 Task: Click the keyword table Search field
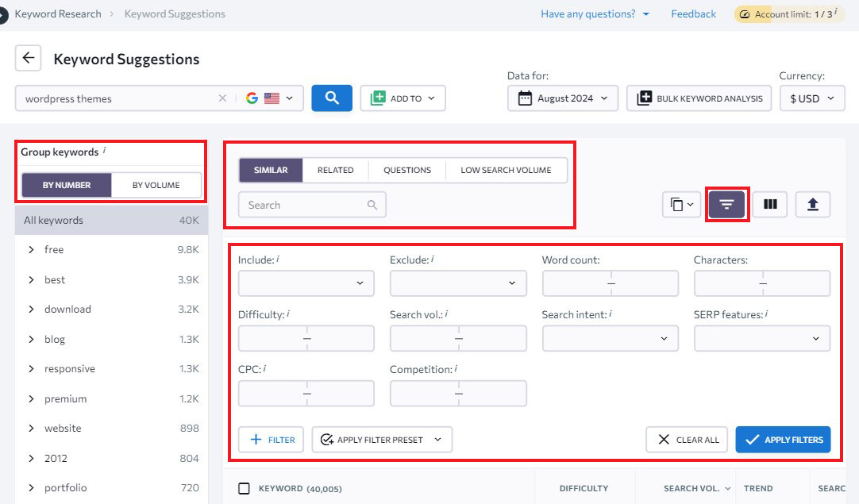point(312,205)
